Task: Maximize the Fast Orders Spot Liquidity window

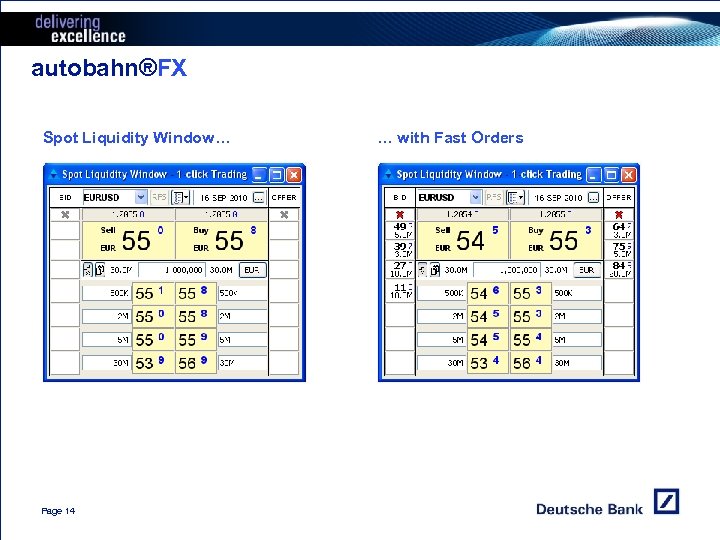Action: pos(611,174)
